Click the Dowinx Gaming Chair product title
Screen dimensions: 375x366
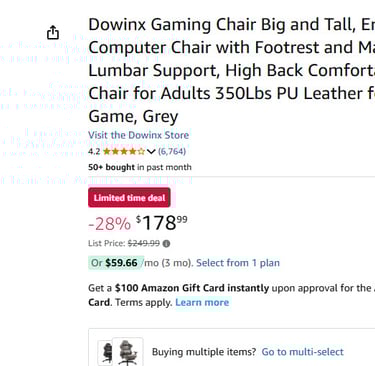(x=232, y=70)
